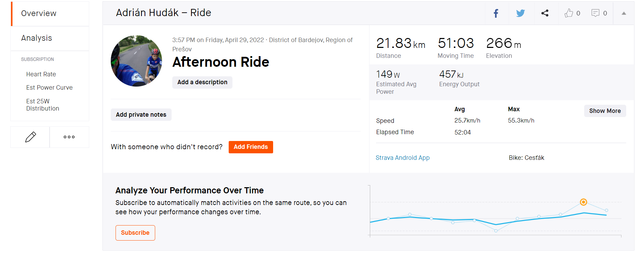This screenshot has height=257, width=644.
Task: Switch to the Overview tab
Action: pyautogui.click(x=39, y=13)
